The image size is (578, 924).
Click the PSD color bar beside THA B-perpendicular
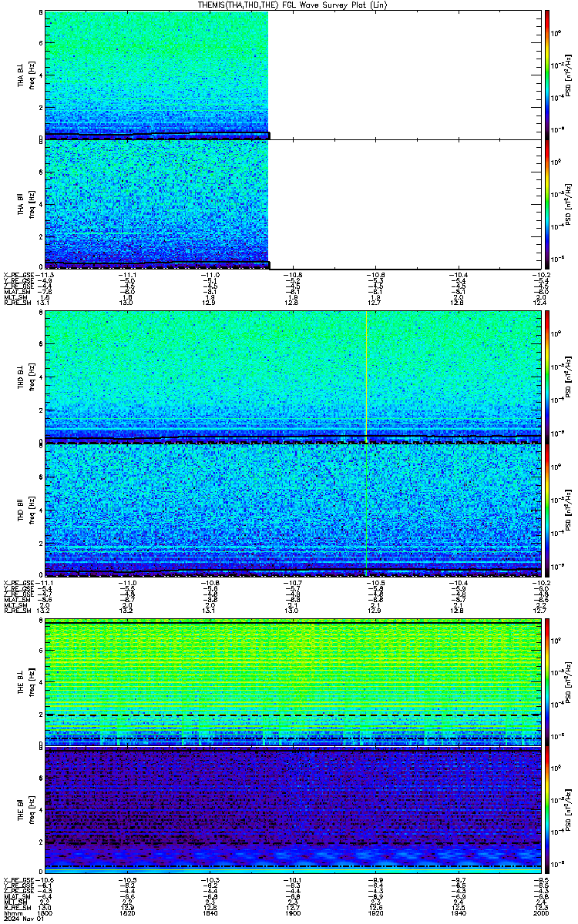coord(548,74)
